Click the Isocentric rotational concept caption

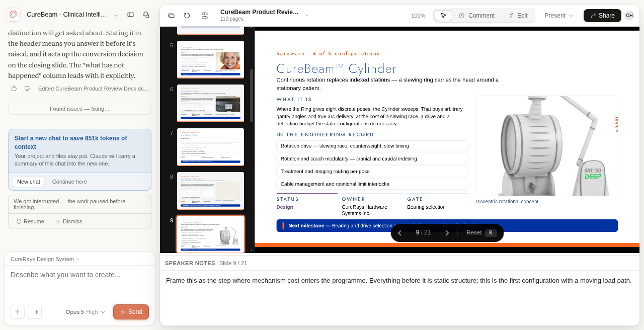click(507, 202)
